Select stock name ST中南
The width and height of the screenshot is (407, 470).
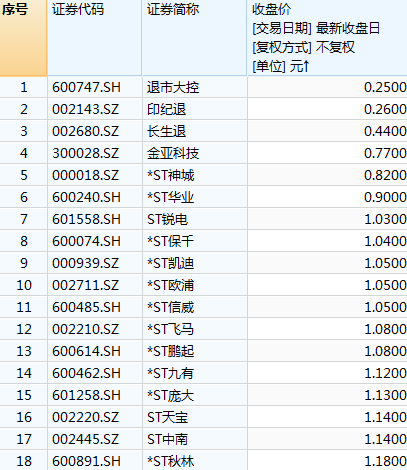(x=167, y=439)
